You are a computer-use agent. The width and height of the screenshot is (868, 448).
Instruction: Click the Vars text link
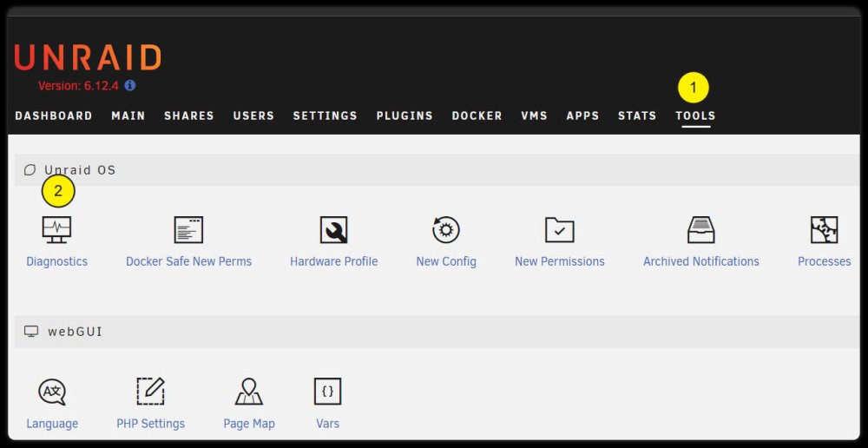pyautogui.click(x=328, y=424)
